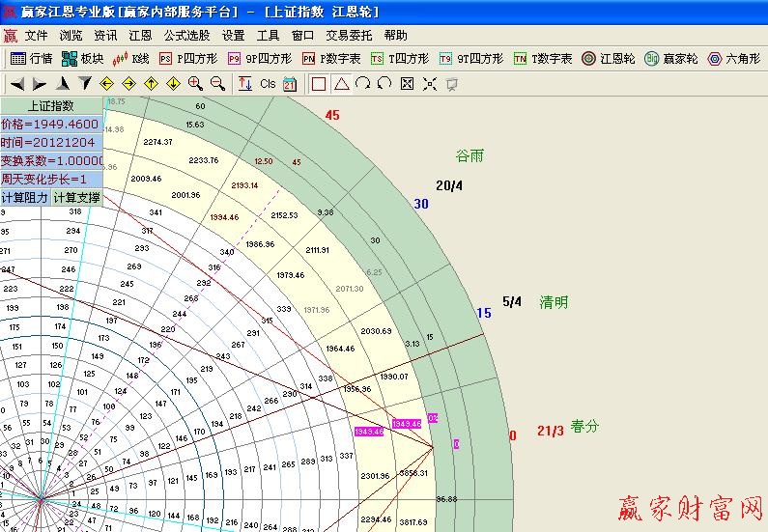Click the Cls clear toolbar button
Viewport: 768px width, 532px height.
pyautogui.click(x=268, y=84)
